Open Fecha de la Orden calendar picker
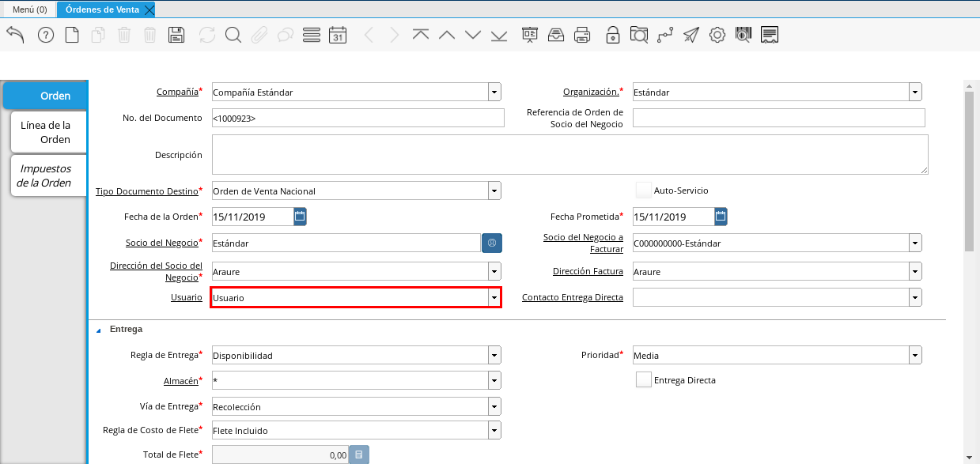The width and height of the screenshot is (980, 464). click(x=300, y=217)
